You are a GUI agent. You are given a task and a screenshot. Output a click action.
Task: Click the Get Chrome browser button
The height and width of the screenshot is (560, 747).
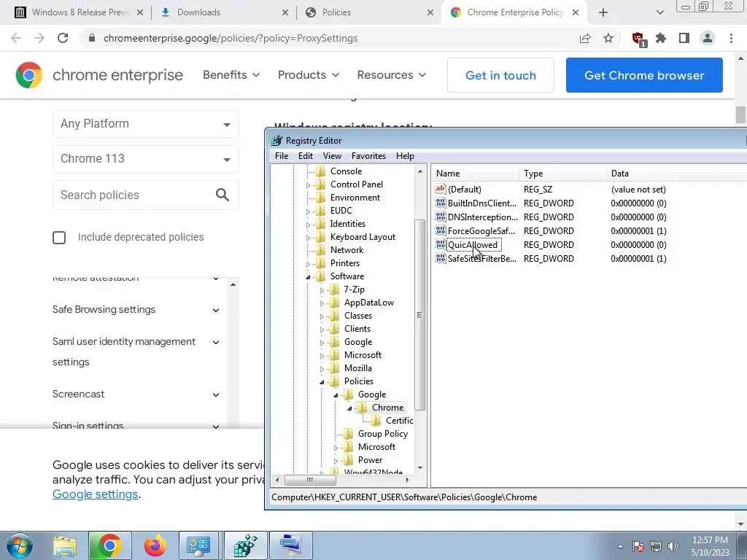click(644, 75)
